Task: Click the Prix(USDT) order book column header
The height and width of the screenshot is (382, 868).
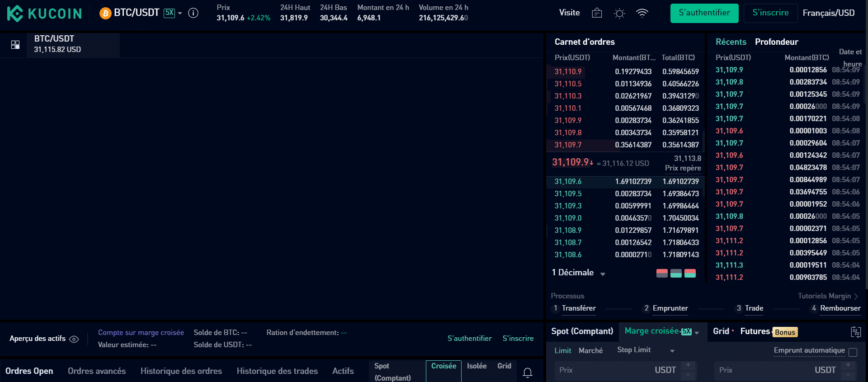Action: (572, 58)
